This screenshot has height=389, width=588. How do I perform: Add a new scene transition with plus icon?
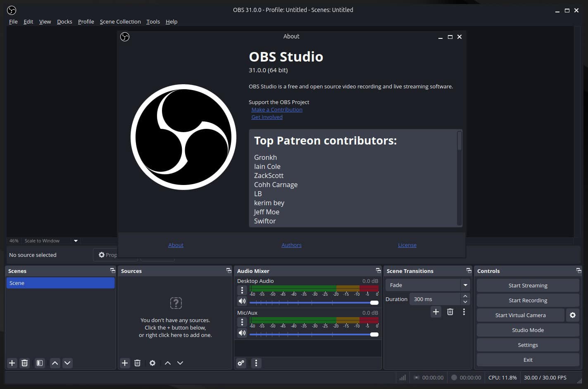pyautogui.click(x=436, y=312)
